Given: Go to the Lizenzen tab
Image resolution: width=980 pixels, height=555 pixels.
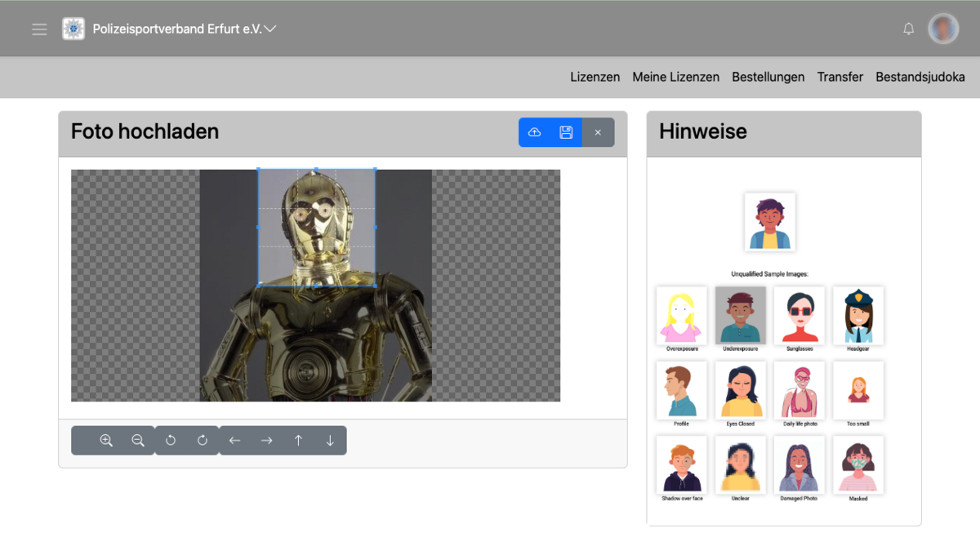Looking at the screenshot, I should (595, 77).
